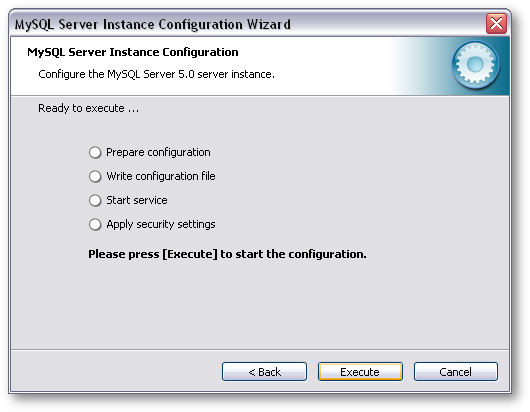The image size is (530, 412).
Task: Select the Prepare configuration step indicator
Action: point(95,152)
